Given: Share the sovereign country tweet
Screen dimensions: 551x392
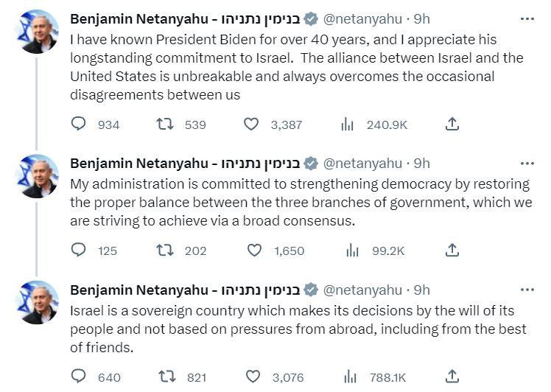Looking at the screenshot, I should pos(453,377).
